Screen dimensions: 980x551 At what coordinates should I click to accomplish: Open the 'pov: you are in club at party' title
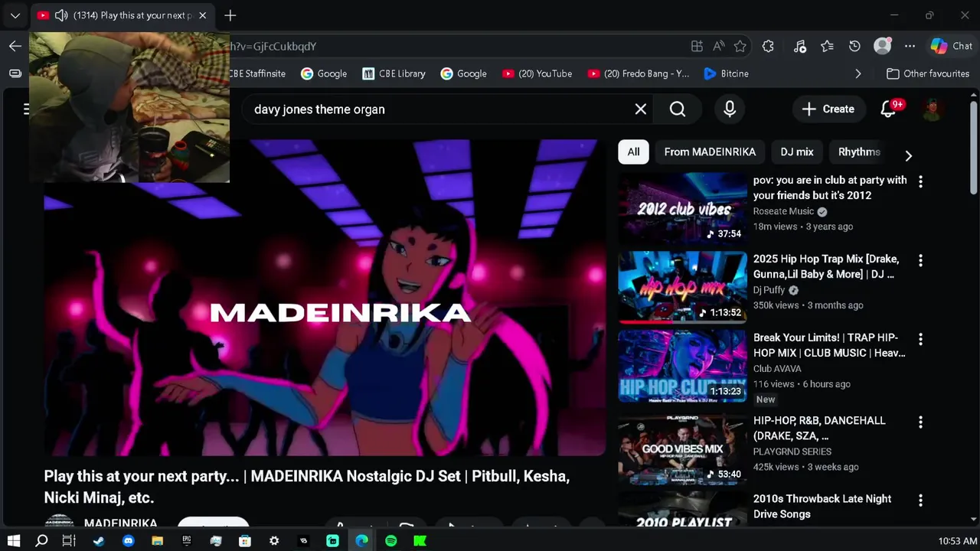pos(830,187)
